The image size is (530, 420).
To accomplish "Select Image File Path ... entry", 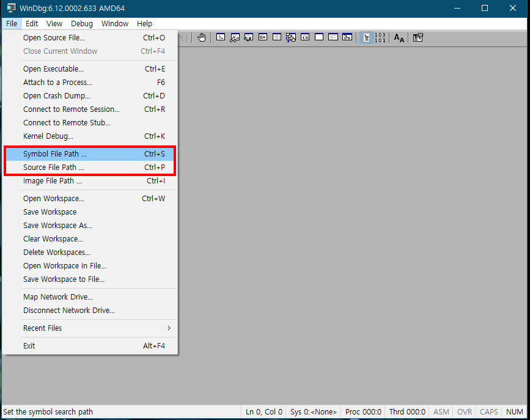I will click(x=90, y=181).
